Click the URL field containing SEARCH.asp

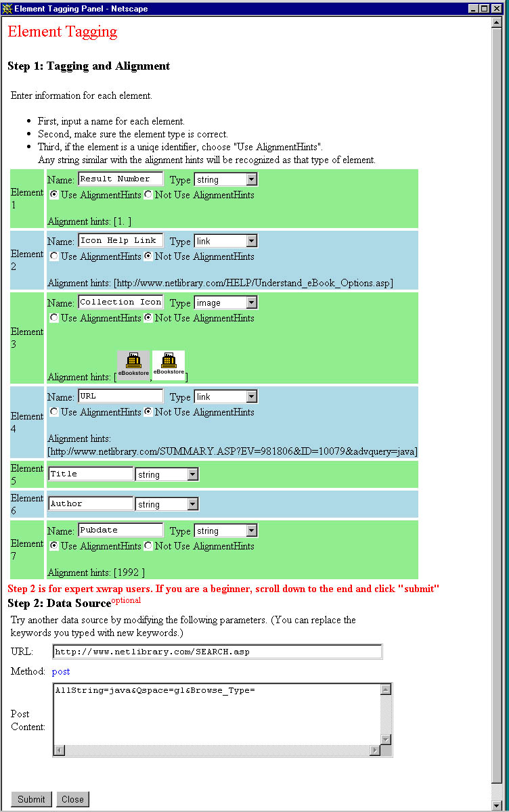(217, 652)
